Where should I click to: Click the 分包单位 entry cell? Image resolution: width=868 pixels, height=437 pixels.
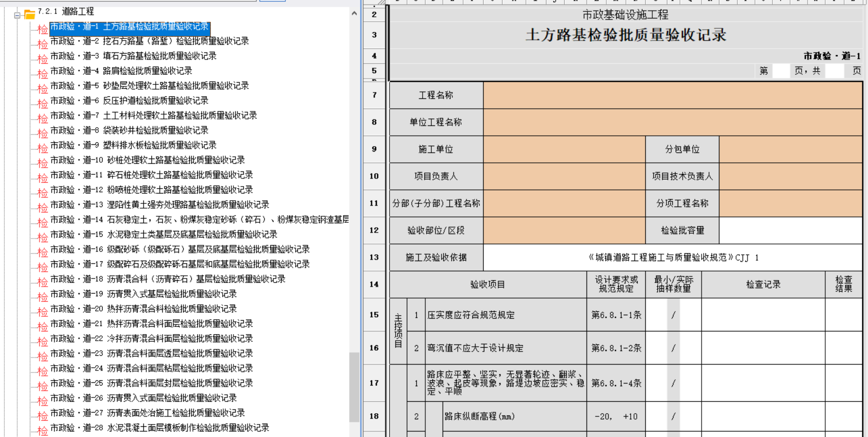pos(790,149)
